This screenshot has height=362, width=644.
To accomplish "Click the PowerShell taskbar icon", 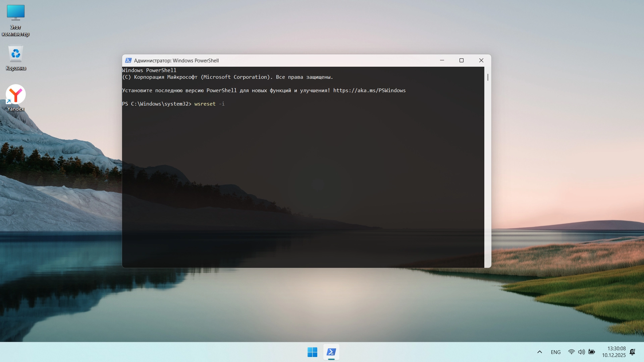I will pos(331,352).
